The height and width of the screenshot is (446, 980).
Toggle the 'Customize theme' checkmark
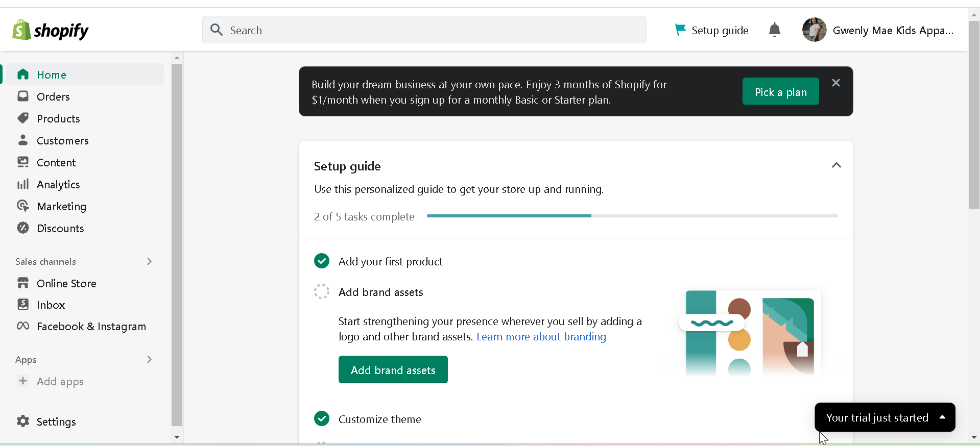coord(322,419)
